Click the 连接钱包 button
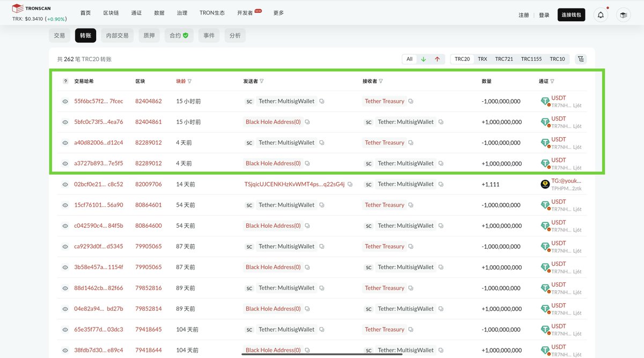644x358 pixels. (572, 15)
